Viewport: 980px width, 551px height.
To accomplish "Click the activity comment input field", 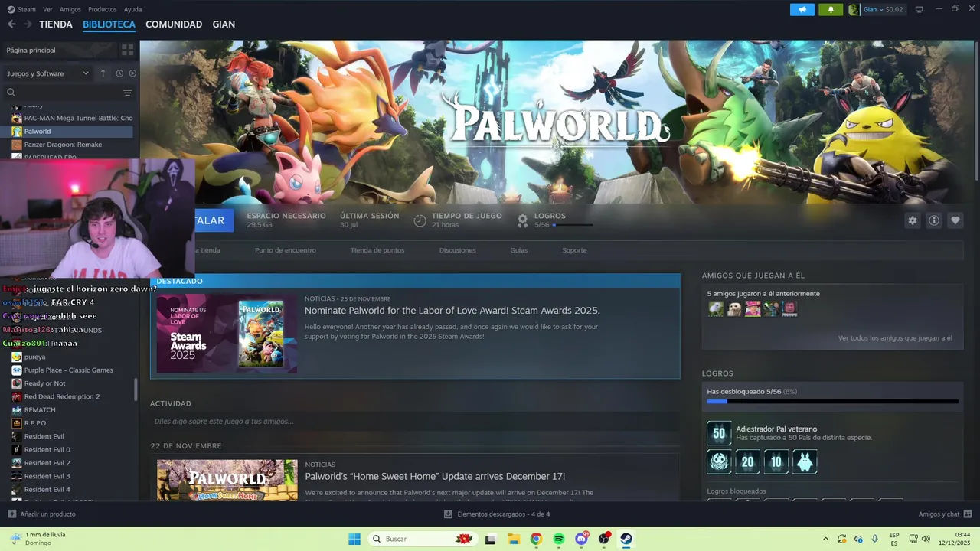I will tap(415, 422).
